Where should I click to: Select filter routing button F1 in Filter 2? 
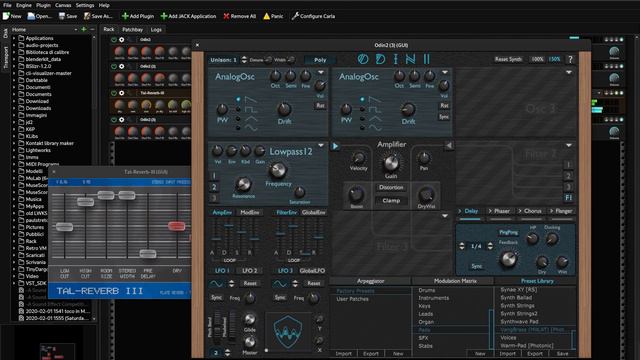[x=568, y=198]
